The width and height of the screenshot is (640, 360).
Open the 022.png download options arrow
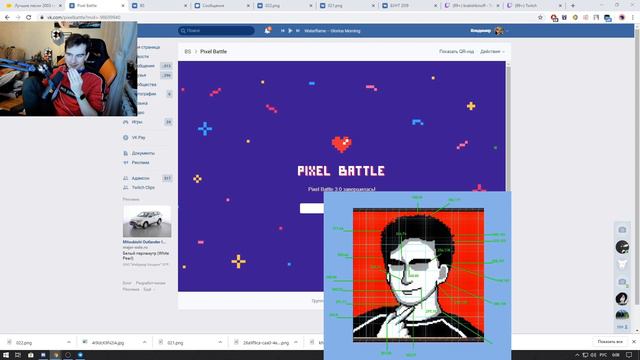click(69, 342)
